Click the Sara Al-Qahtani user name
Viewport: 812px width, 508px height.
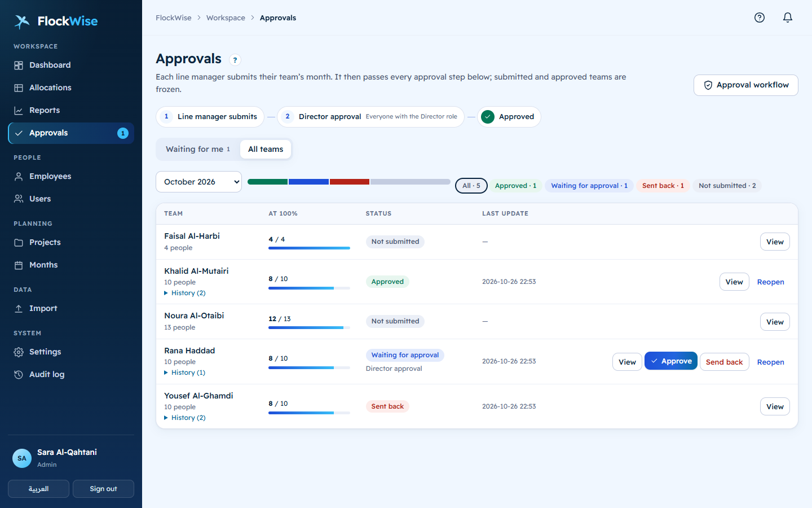(x=67, y=453)
